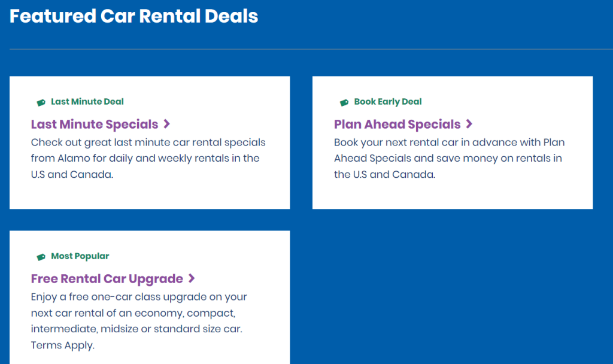
Task: Click the Featured Car Rental Deals heading
Action: (x=133, y=16)
